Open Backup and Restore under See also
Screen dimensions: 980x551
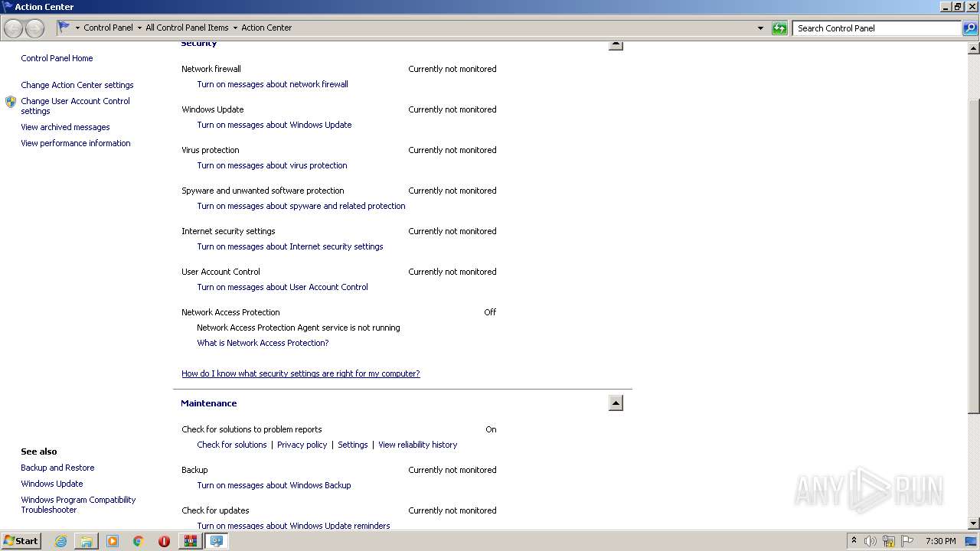coord(57,468)
